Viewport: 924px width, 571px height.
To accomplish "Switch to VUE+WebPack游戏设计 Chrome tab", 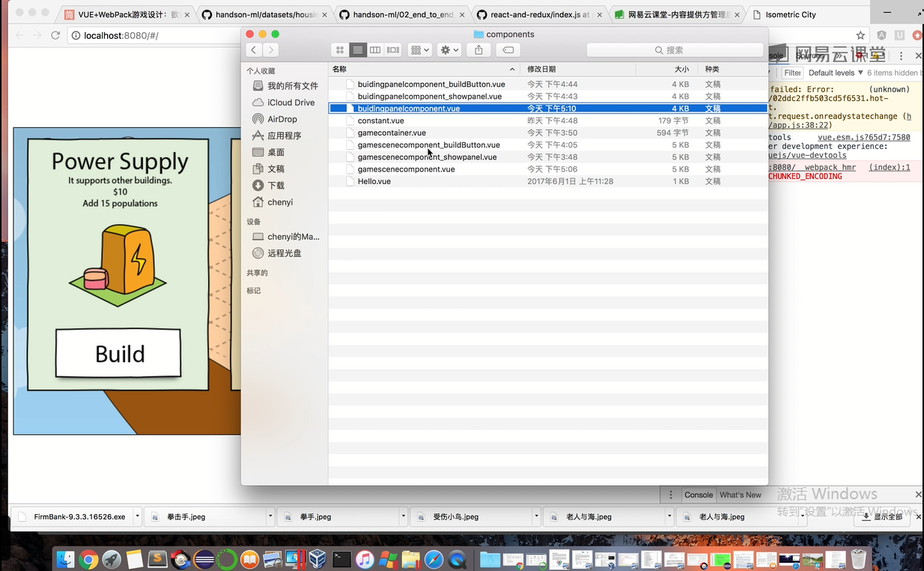I will (126, 14).
